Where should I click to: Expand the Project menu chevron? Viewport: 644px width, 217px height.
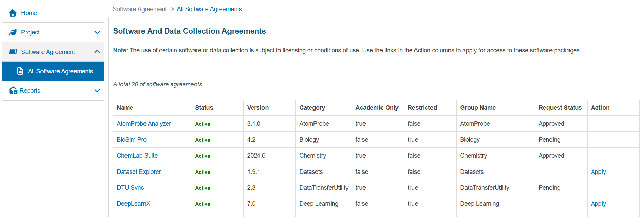[x=97, y=32]
